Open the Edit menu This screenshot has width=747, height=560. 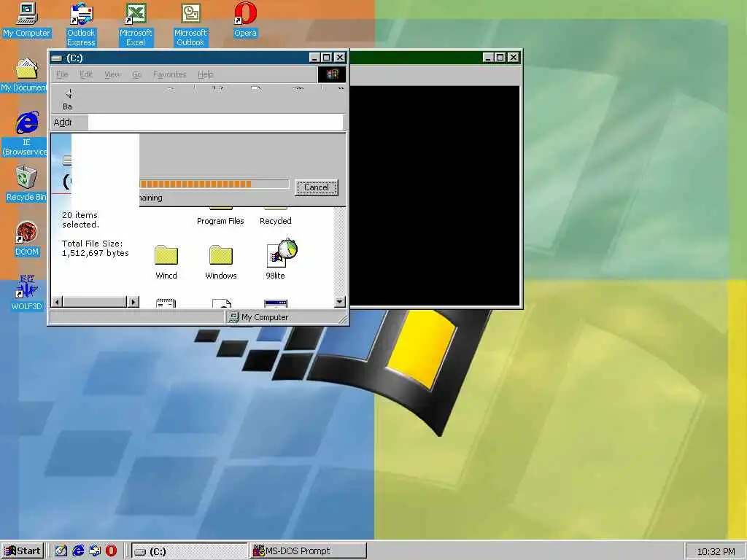tap(86, 74)
